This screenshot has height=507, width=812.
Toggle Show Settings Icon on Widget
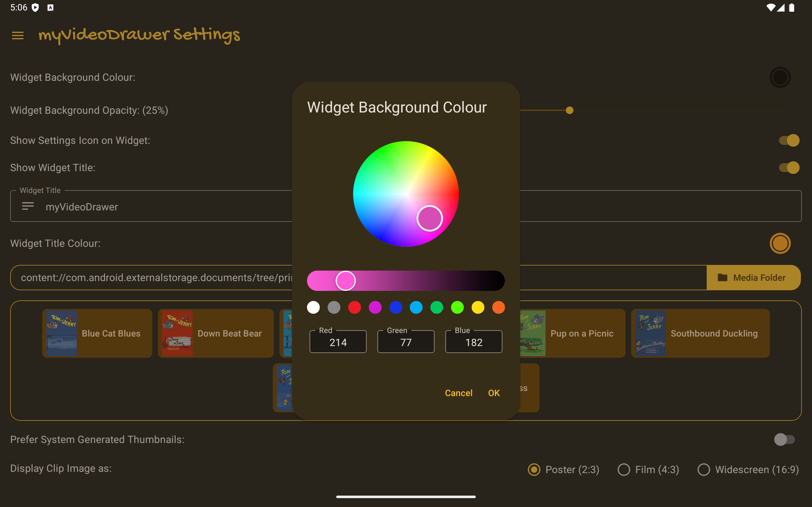click(789, 140)
